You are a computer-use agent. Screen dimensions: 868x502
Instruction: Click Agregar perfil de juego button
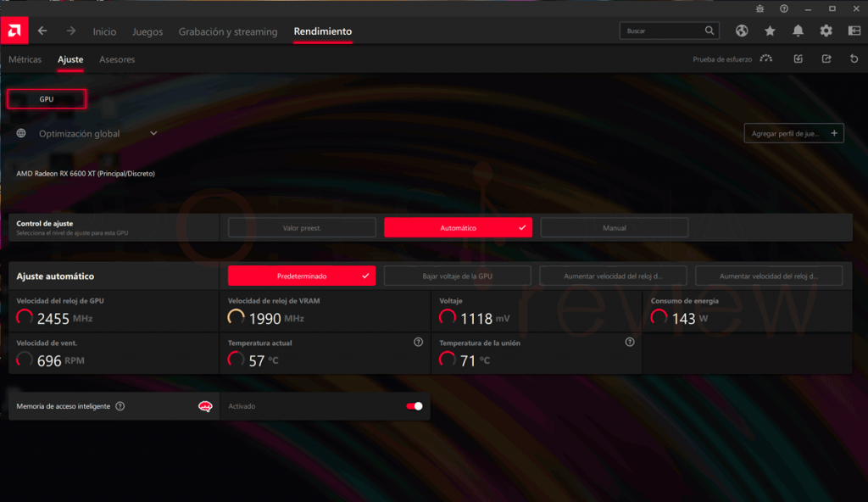793,133
